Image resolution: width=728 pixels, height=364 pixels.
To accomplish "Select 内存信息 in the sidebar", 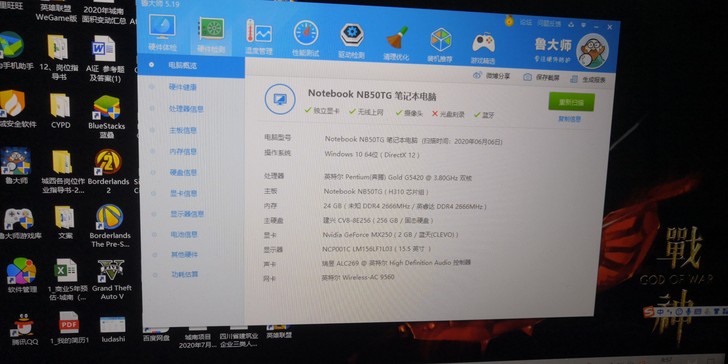I will (183, 151).
